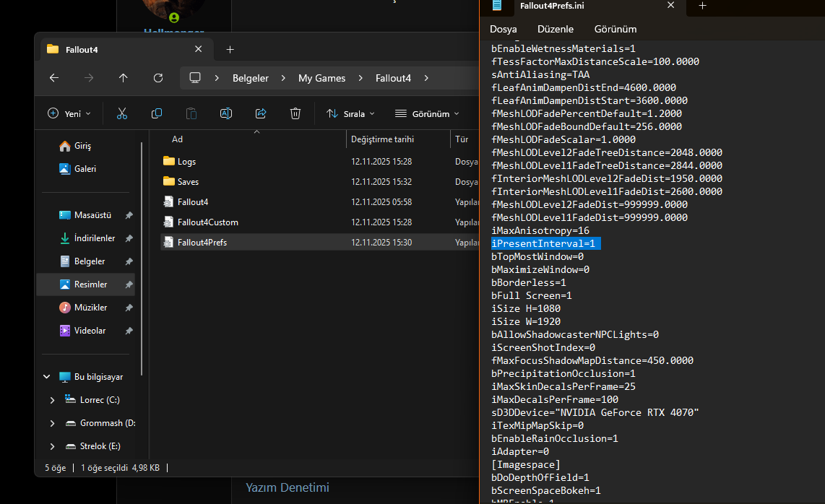Collapse the Bu bilgisayar tree node
The height and width of the screenshot is (504, 825).
point(47,377)
